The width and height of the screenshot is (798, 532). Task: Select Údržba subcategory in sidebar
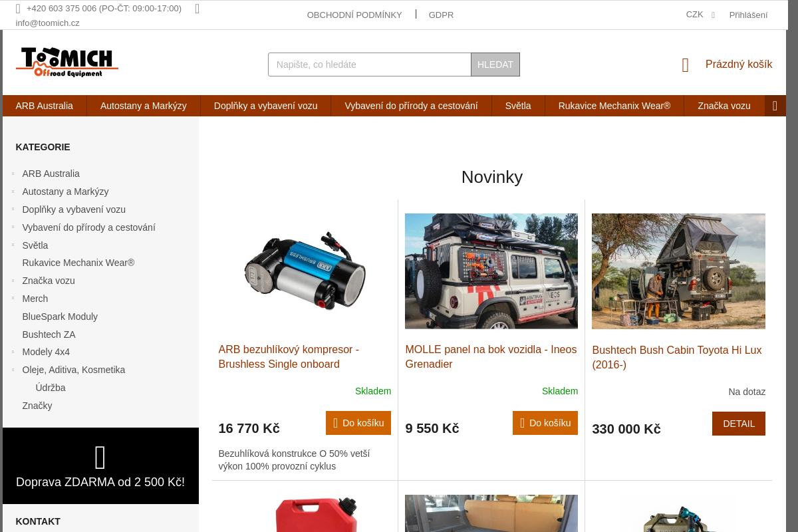(x=51, y=388)
